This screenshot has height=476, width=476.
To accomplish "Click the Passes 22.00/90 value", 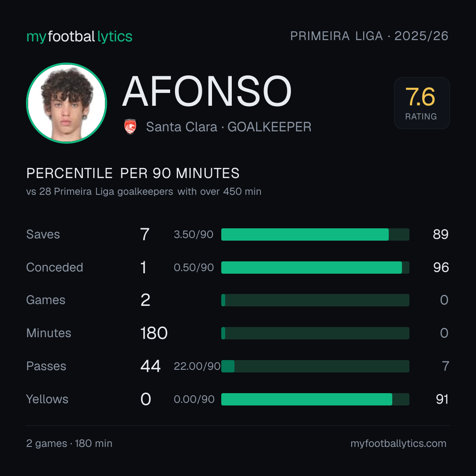I will [x=197, y=366].
